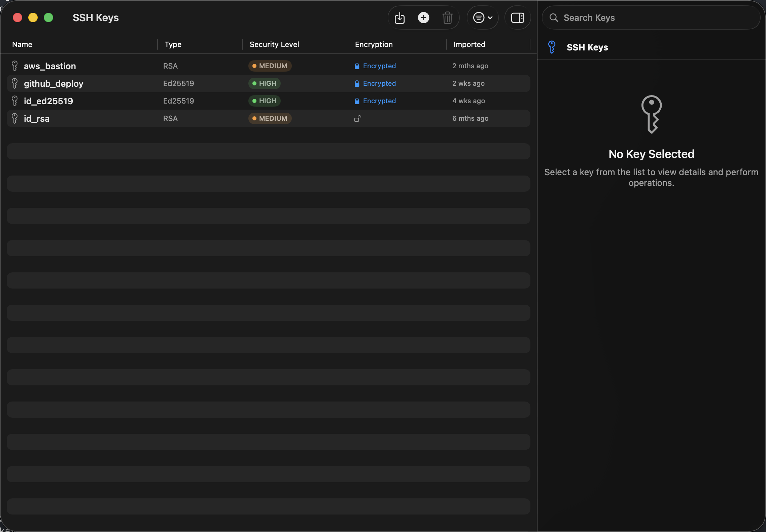This screenshot has height=532, width=766.
Task: Create a new SSH key
Action: [423, 17]
